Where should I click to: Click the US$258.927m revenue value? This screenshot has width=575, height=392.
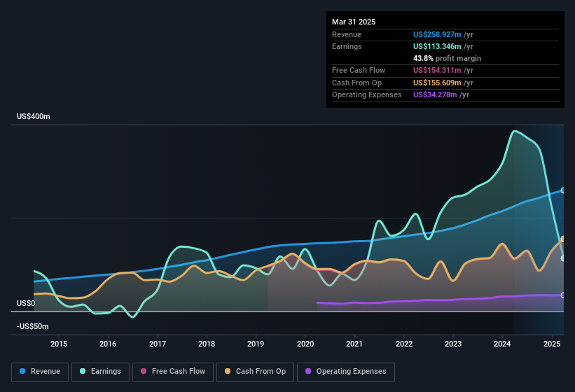[437, 34]
